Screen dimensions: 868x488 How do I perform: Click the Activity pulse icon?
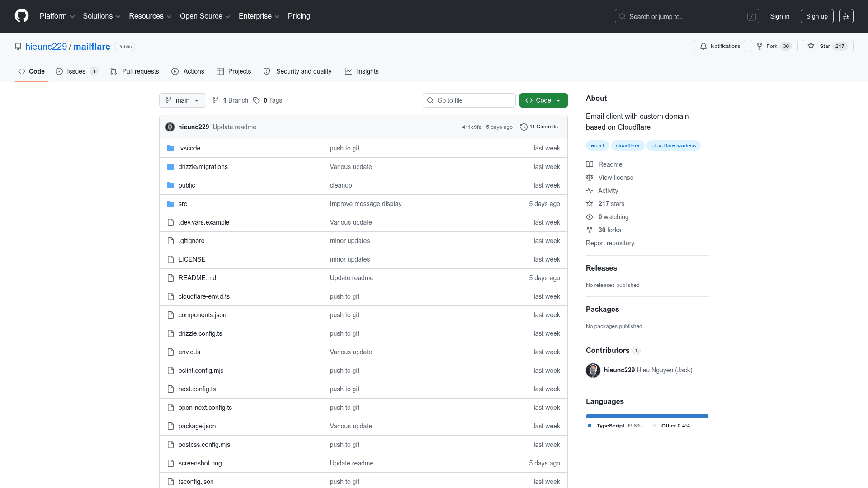coord(590,191)
